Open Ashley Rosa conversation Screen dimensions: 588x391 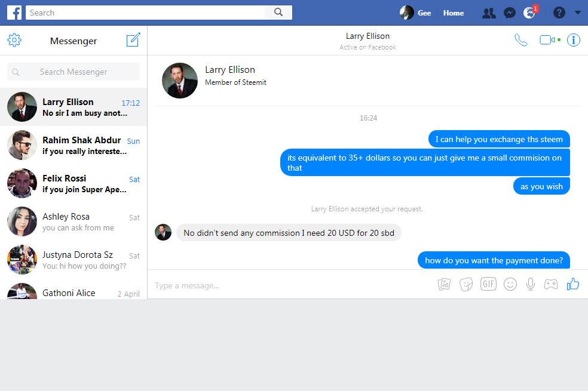[73, 221]
